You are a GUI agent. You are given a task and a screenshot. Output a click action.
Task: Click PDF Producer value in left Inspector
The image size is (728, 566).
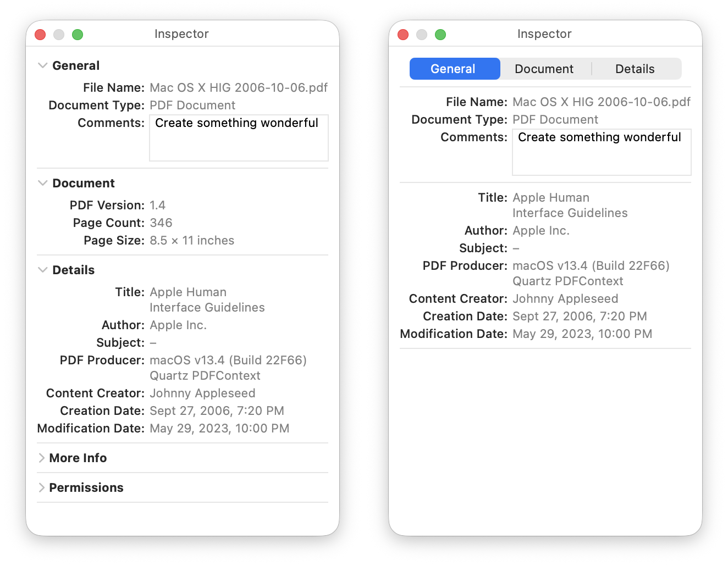coord(228,368)
